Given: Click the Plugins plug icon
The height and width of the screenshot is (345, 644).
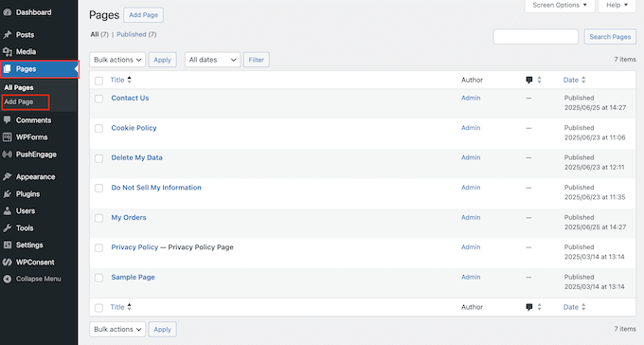Looking at the screenshot, I should (x=7, y=194).
